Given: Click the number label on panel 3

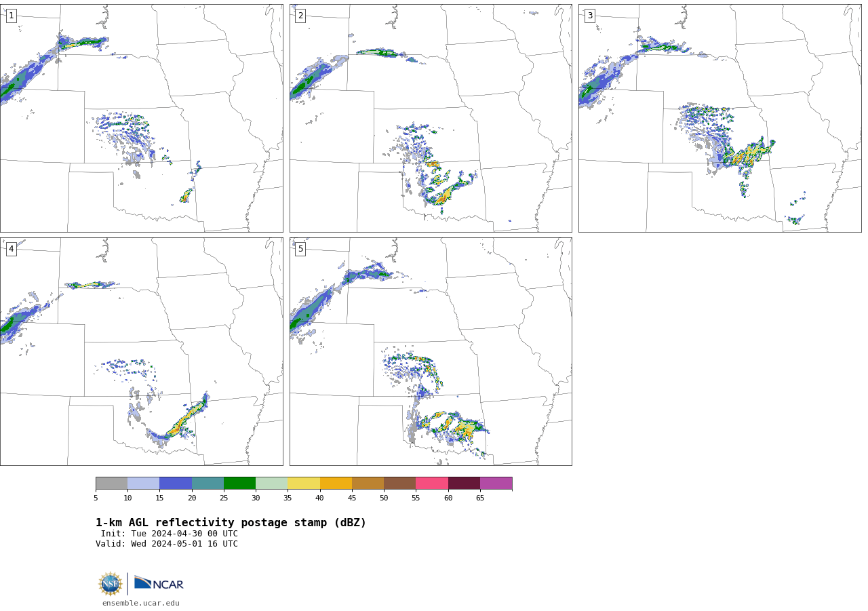Looking at the screenshot, I should [589, 16].
